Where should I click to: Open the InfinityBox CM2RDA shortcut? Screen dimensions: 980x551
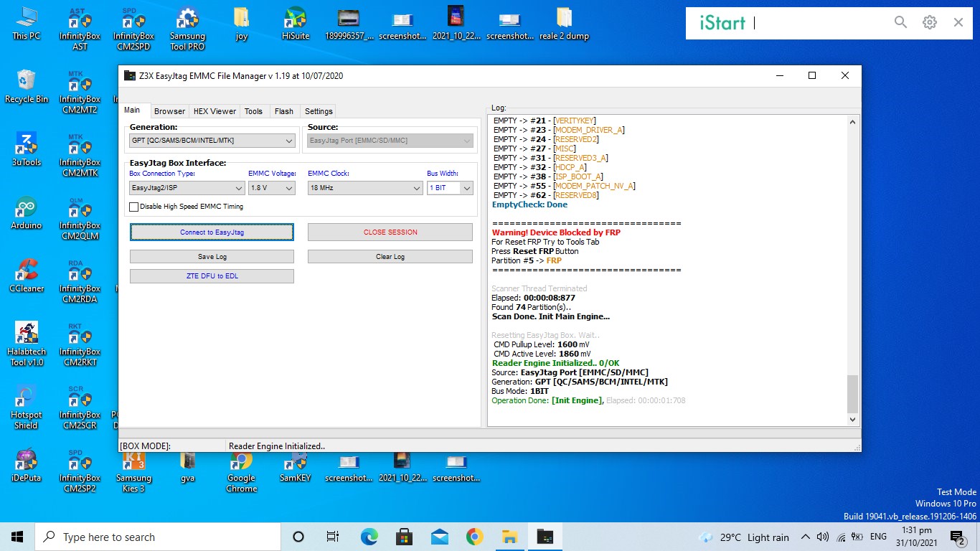pyautogui.click(x=80, y=281)
